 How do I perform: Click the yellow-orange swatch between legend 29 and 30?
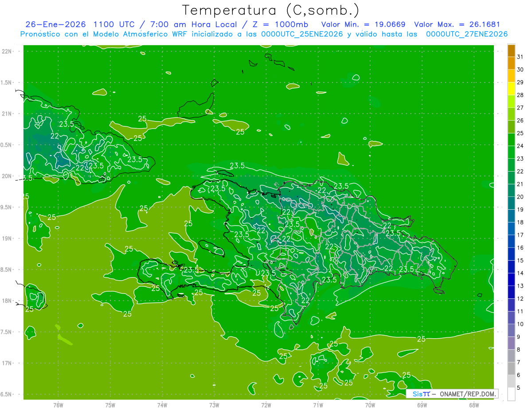tap(511, 76)
